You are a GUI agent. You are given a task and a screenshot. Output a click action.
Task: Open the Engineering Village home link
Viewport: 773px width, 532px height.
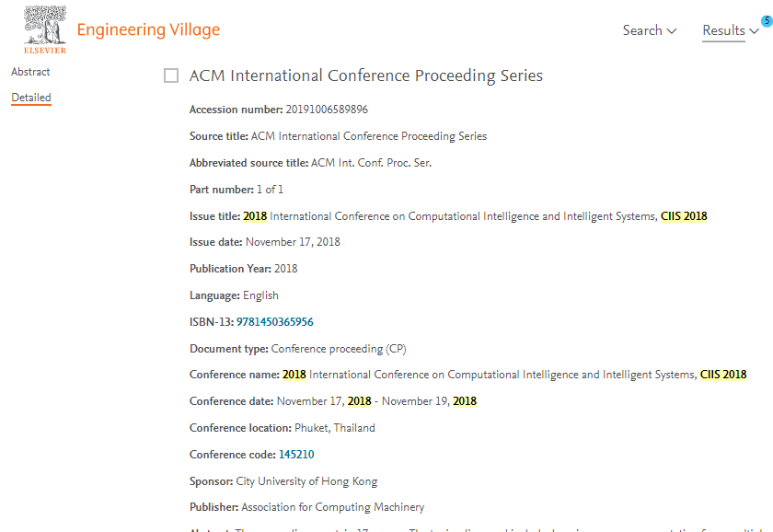tap(148, 29)
